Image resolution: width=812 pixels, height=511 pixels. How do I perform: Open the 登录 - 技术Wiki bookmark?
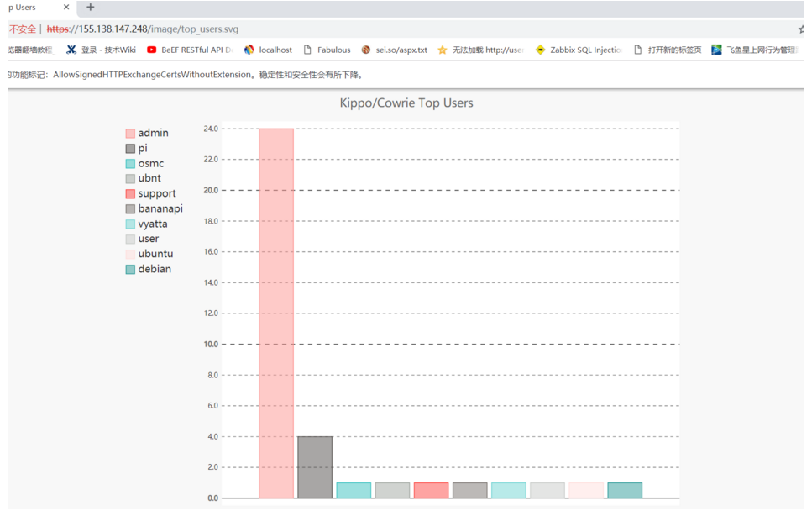click(102, 50)
